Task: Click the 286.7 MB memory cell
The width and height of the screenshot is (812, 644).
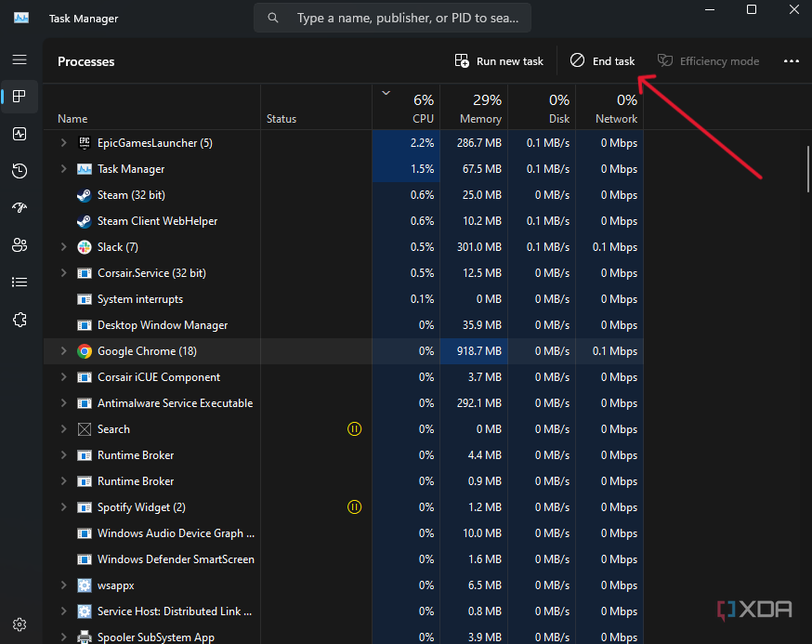Action: [x=474, y=143]
